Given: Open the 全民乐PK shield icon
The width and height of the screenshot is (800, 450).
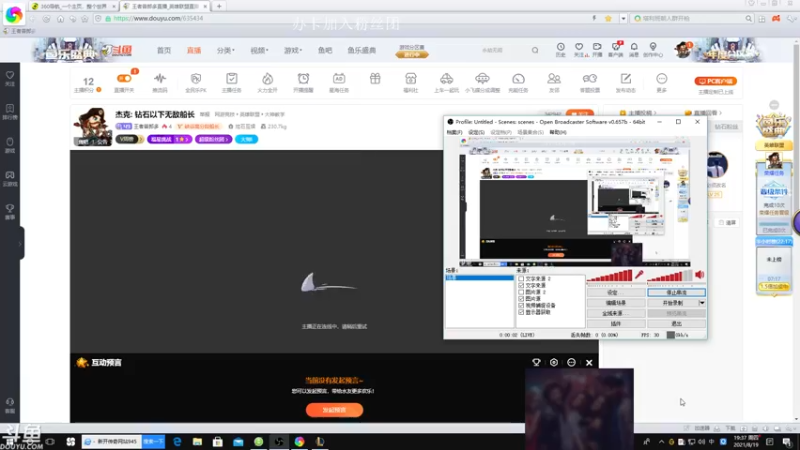Looking at the screenshot, I should 196,79.
